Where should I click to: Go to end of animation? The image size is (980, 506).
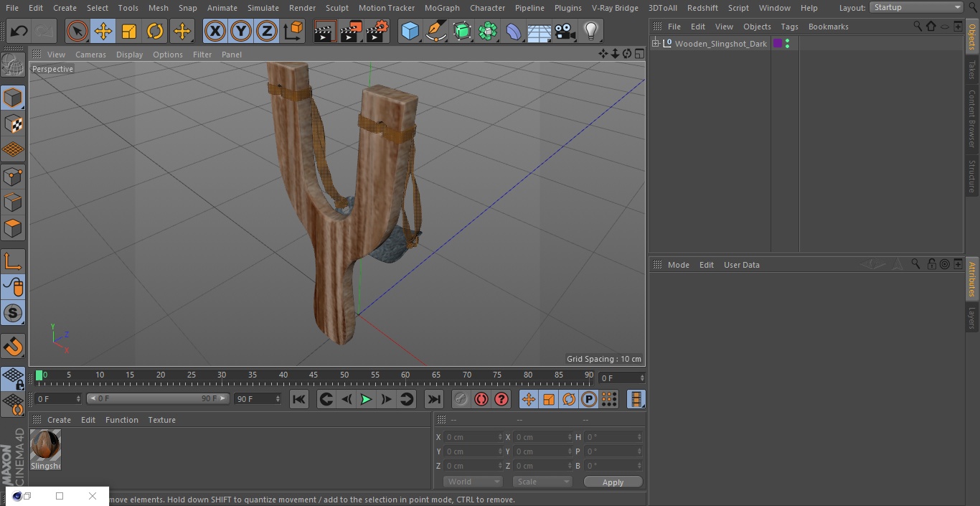click(x=434, y=399)
